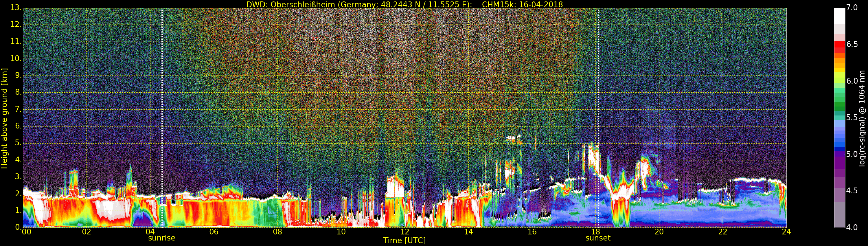Select the sunrise dotted vertical marker line

(162, 118)
